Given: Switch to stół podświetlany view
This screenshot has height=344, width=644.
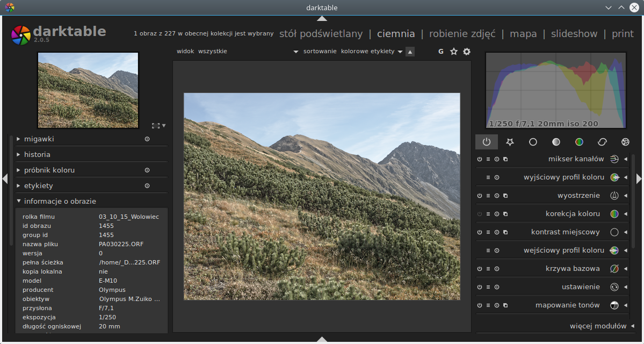Looking at the screenshot, I should (x=321, y=34).
